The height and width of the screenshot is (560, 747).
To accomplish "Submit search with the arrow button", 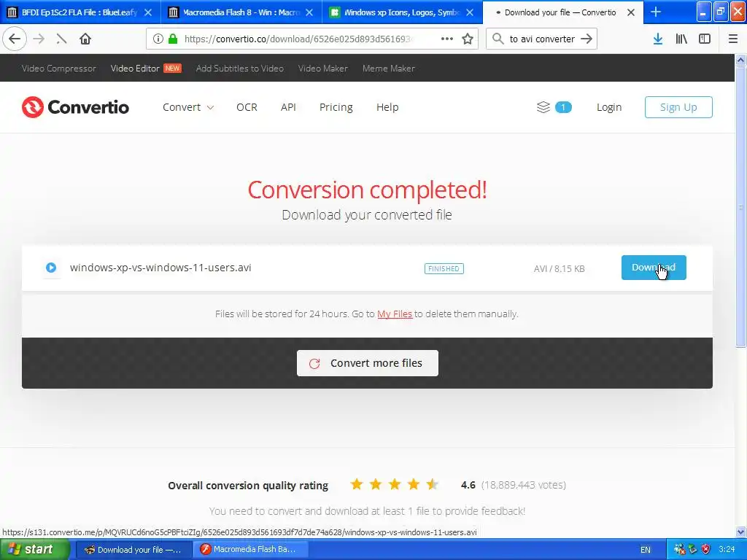I will [x=587, y=39].
